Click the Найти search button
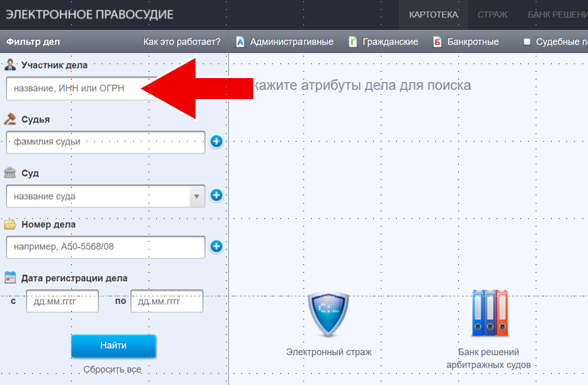This screenshot has width=588, height=385. click(x=114, y=346)
